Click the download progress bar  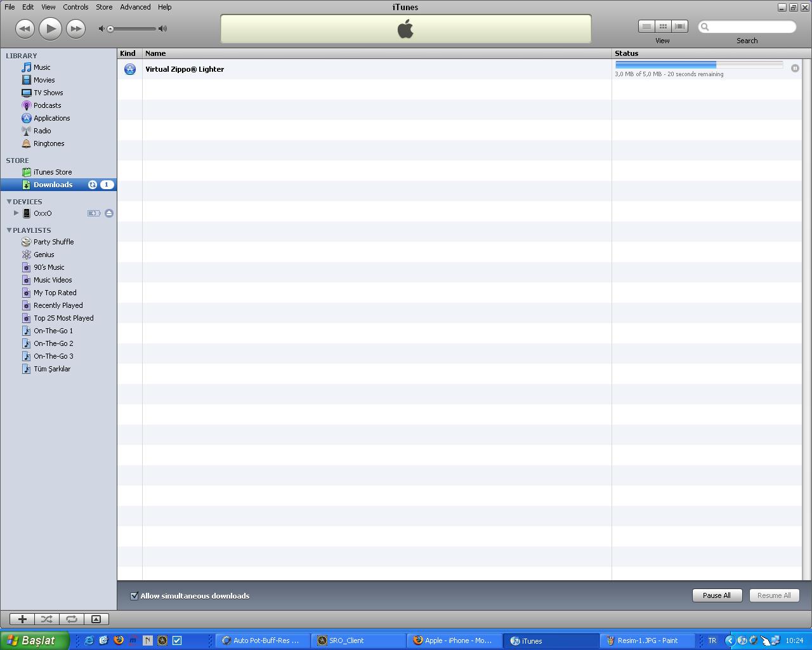[x=699, y=65]
